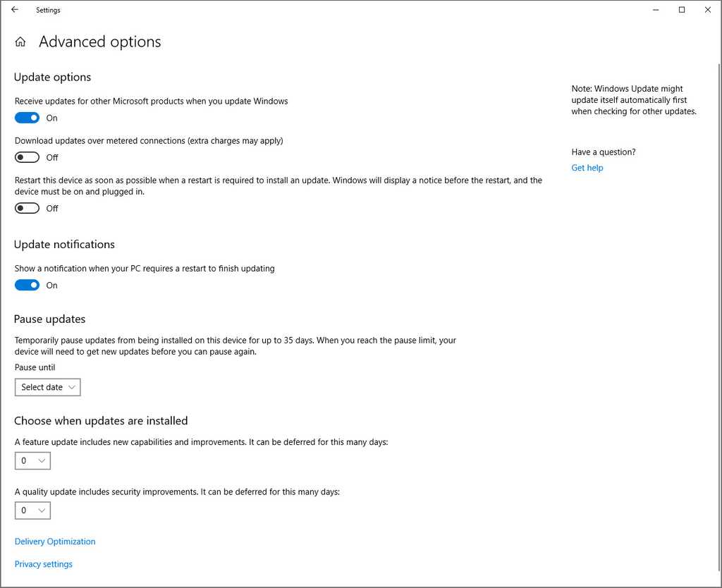The width and height of the screenshot is (722, 588).
Task: Click the chevron on the quality update dropdown
Action: click(43, 510)
